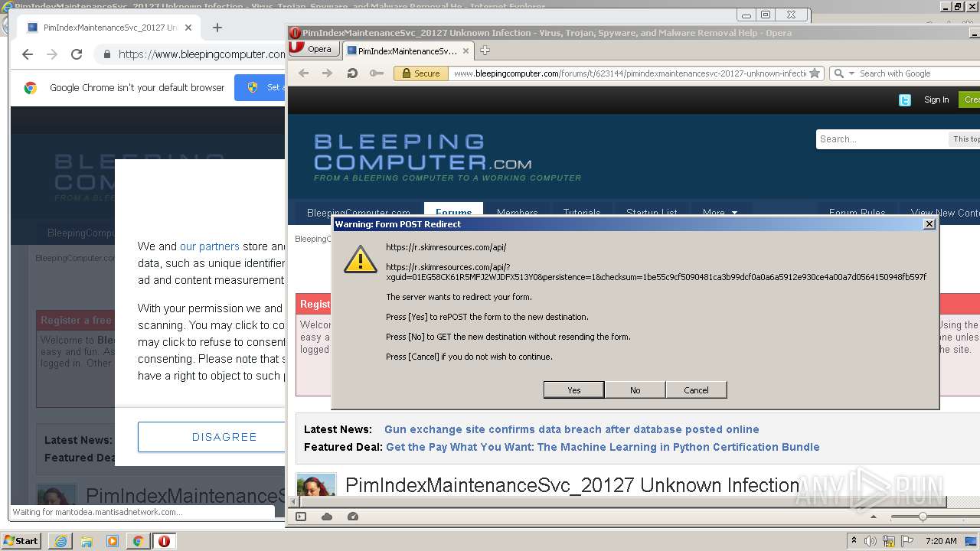The image size is (980, 551).
Task: Close the Opera PimIndexMaintenanceSvc tab
Action: 465,51
